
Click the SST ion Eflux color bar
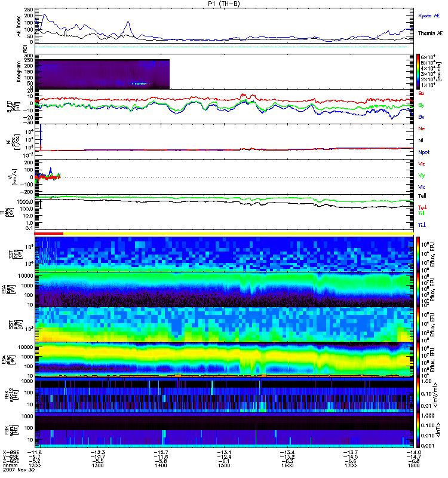418,255
